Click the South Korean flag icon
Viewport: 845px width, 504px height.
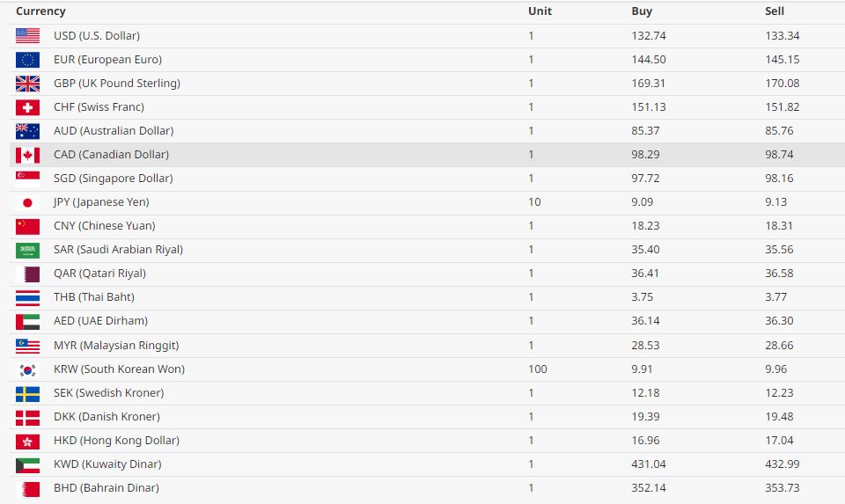[x=27, y=369]
